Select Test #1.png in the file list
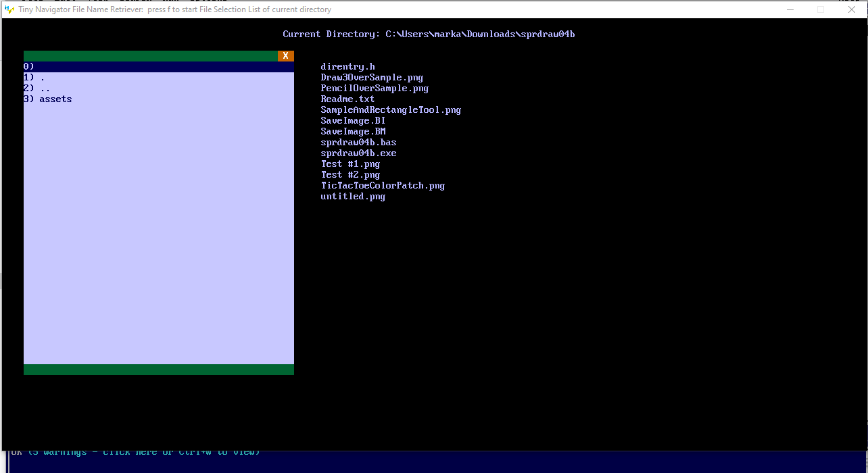Image resolution: width=868 pixels, height=473 pixels. click(x=350, y=164)
